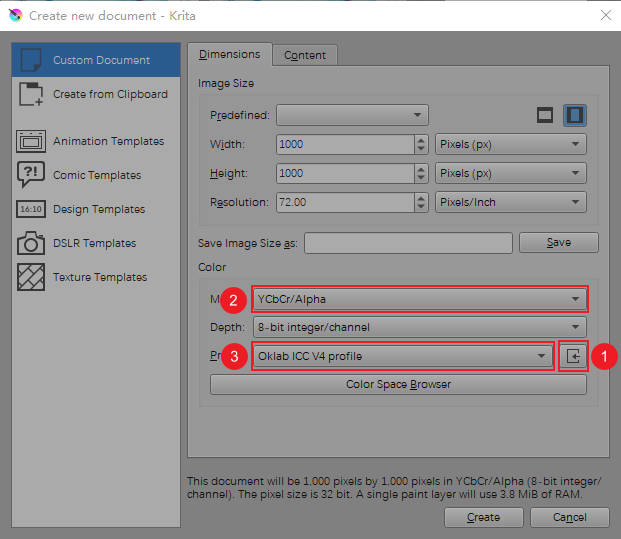
Task: Open the DSLR Templates camera icon
Action: [x=31, y=243]
